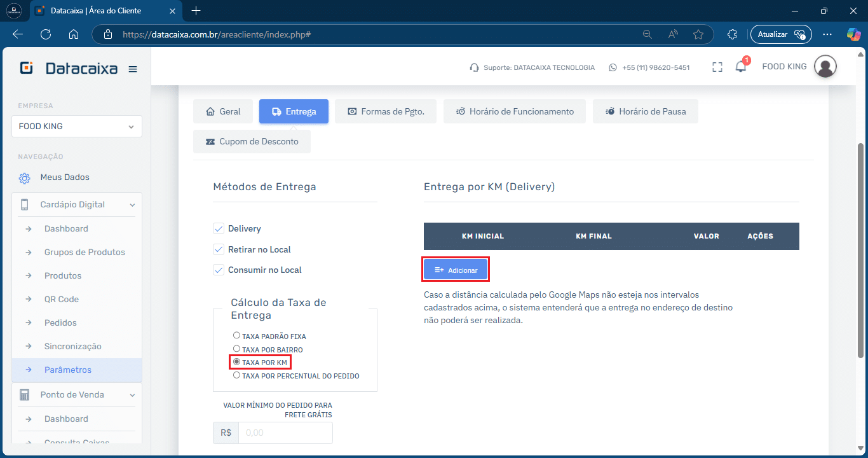Toggle the hamburger sidebar menu icon
The width and height of the screenshot is (868, 458).
[133, 69]
